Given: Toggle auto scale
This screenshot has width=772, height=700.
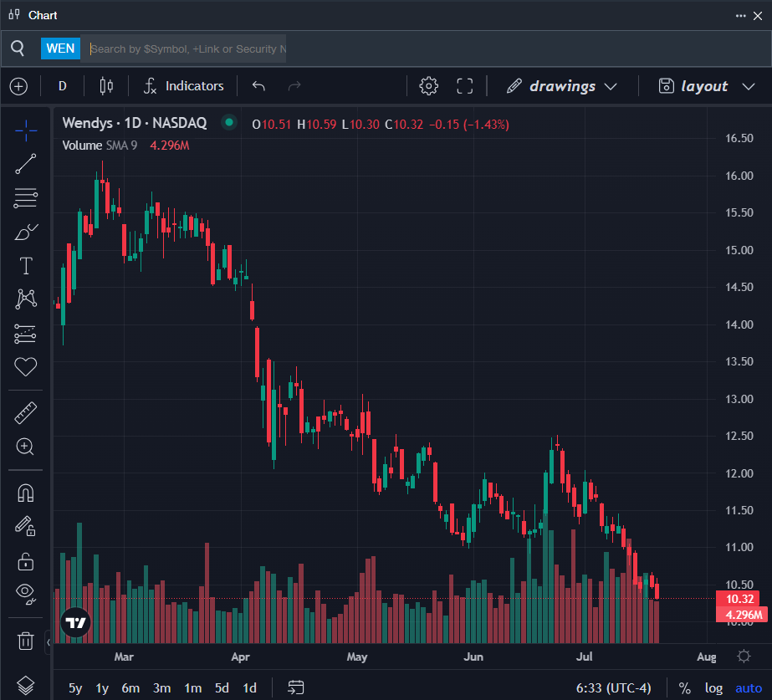Looking at the screenshot, I should [x=749, y=688].
